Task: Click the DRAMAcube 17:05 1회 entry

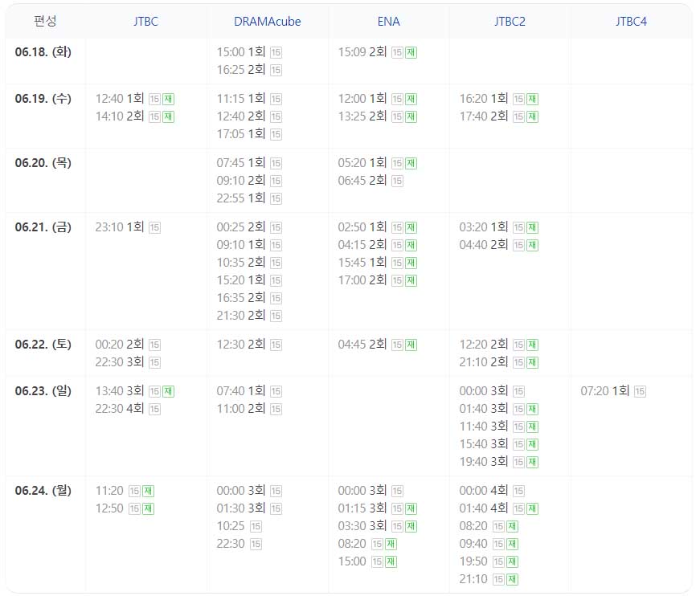Action: [241, 134]
